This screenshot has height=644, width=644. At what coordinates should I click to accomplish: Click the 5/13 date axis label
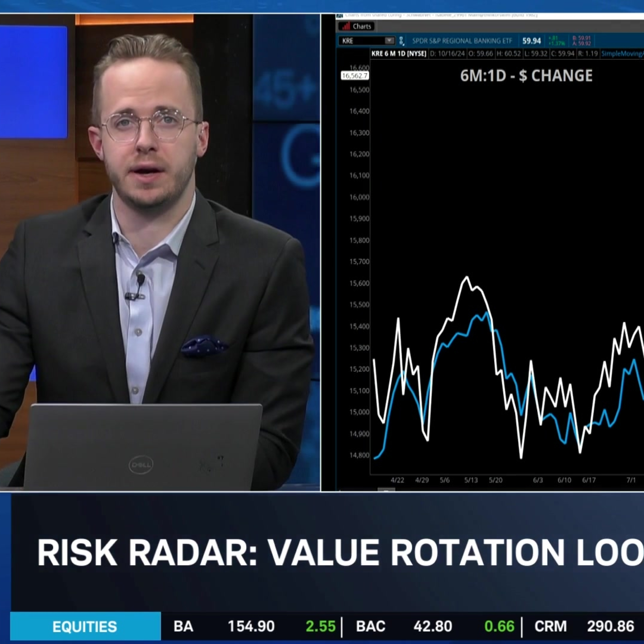point(471,480)
